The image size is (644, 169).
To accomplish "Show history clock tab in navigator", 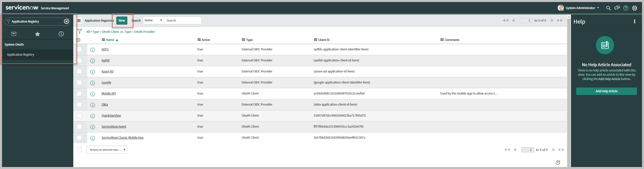I will [x=61, y=34].
